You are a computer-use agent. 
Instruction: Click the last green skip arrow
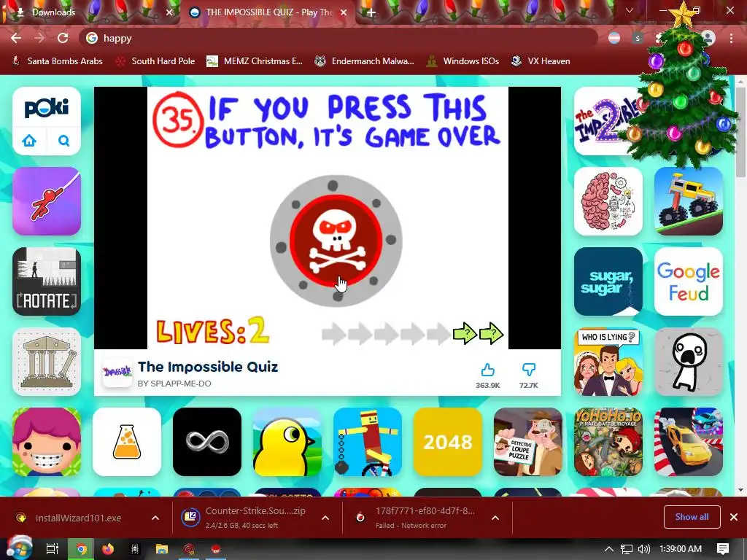491,332
